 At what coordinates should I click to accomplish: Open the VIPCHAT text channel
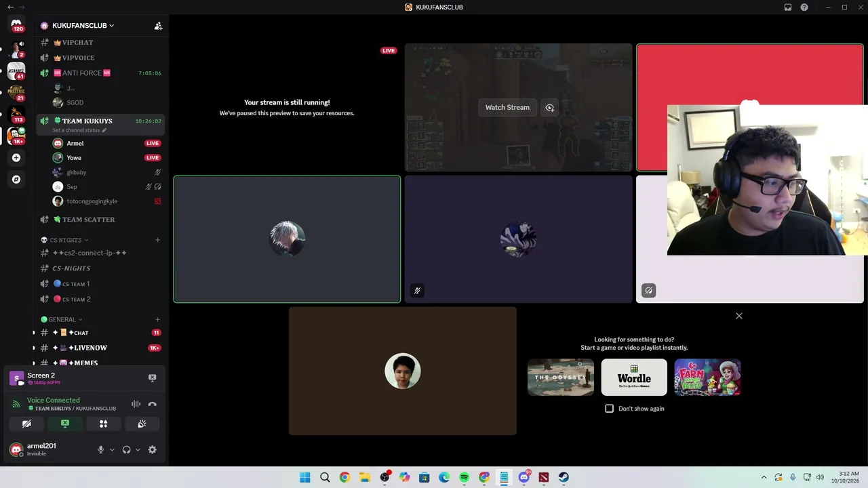pyautogui.click(x=100, y=43)
